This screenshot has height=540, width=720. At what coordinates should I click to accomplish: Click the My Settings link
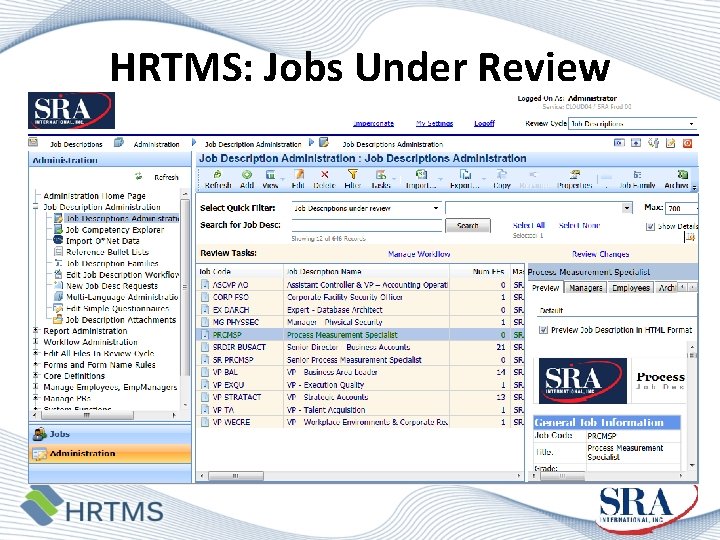pos(434,124)
